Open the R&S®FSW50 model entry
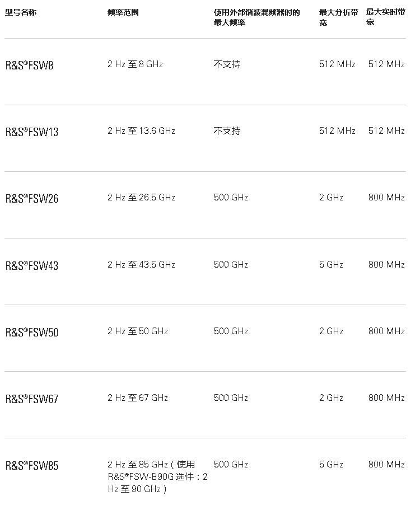The width and height of the screenshot is (420, 510). [x=32, y=333]
